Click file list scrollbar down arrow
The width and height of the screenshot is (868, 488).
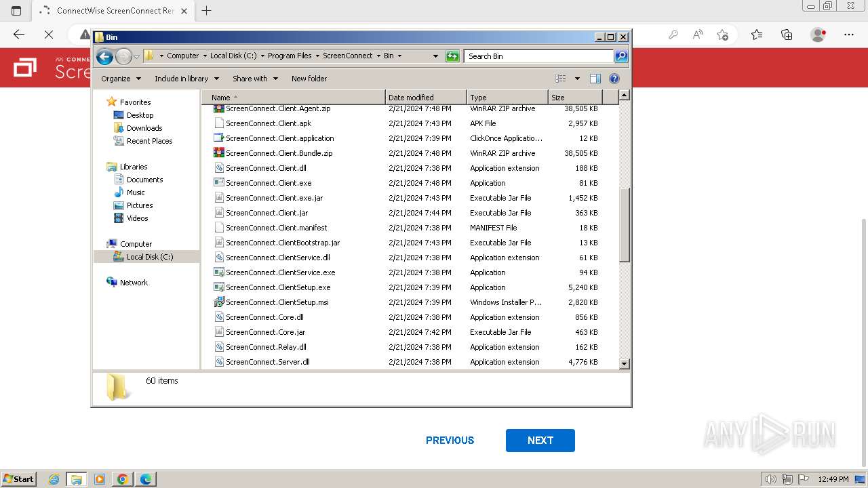625,364
